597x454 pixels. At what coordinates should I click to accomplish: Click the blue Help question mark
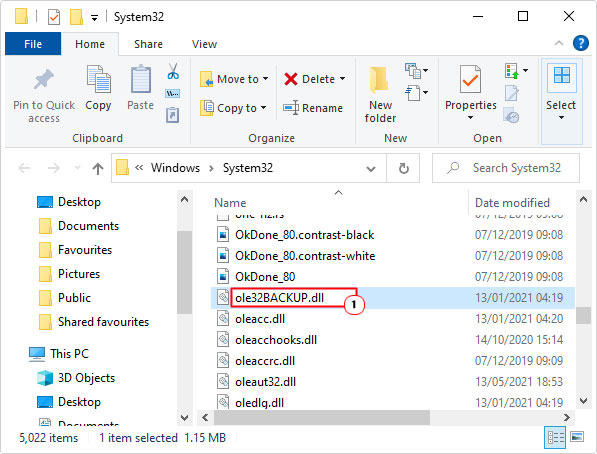tap(581, 43)
